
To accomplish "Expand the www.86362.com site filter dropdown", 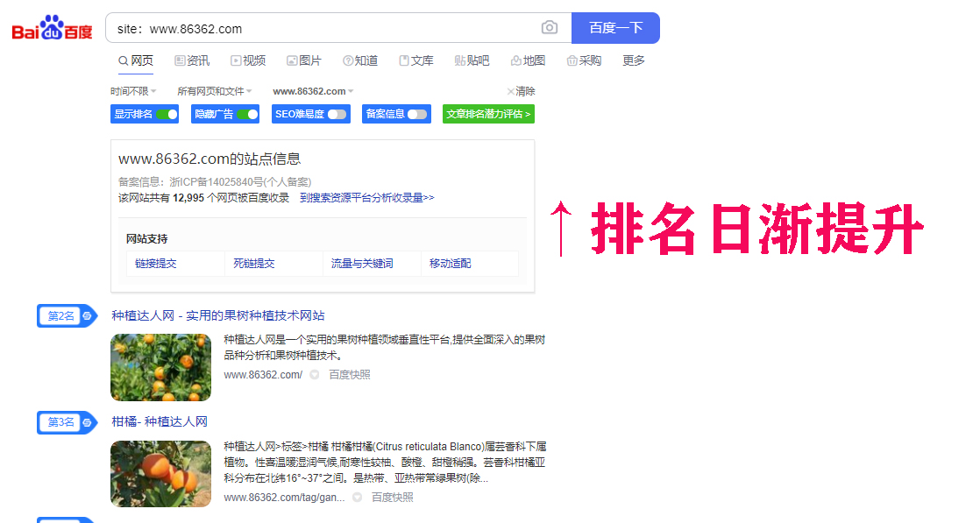I will [313, 91].
